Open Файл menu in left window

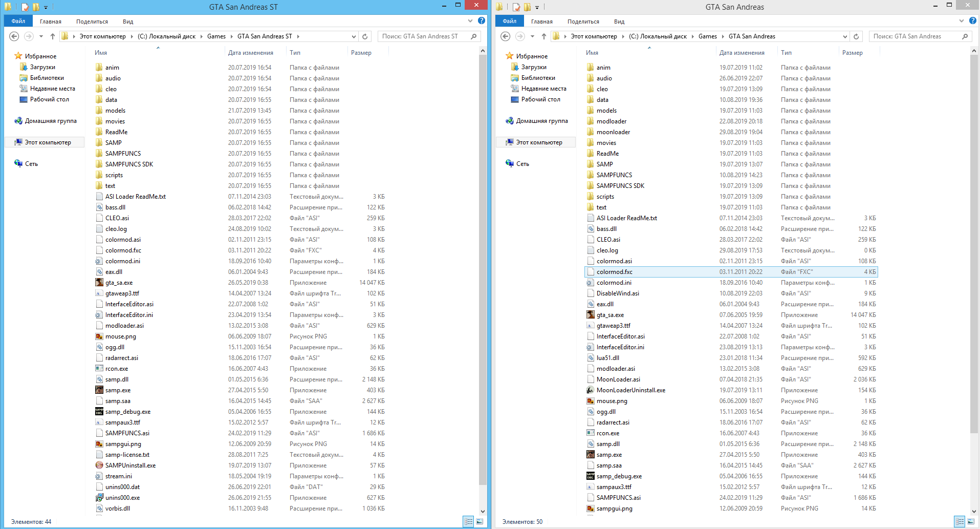pos(18,21)
